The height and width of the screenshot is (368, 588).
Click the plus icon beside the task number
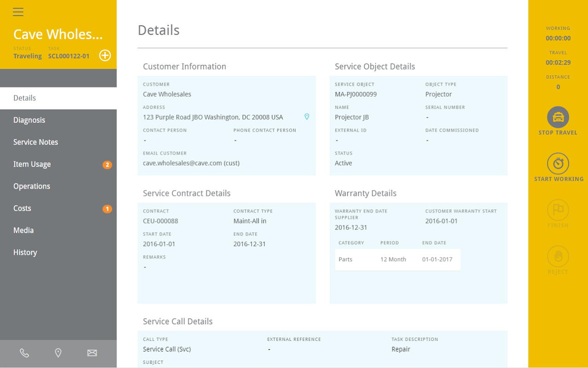tap(105, 56)
